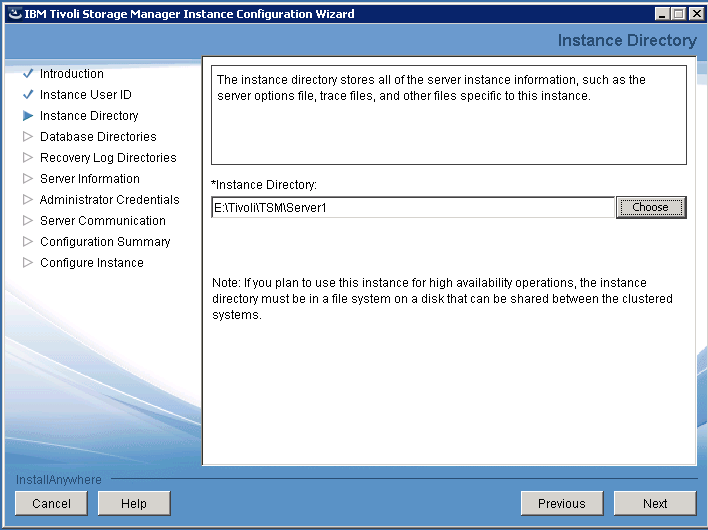The image size is (708, 530).
Task: Click the Choose button for directory
Action: (x=651, y=207)
